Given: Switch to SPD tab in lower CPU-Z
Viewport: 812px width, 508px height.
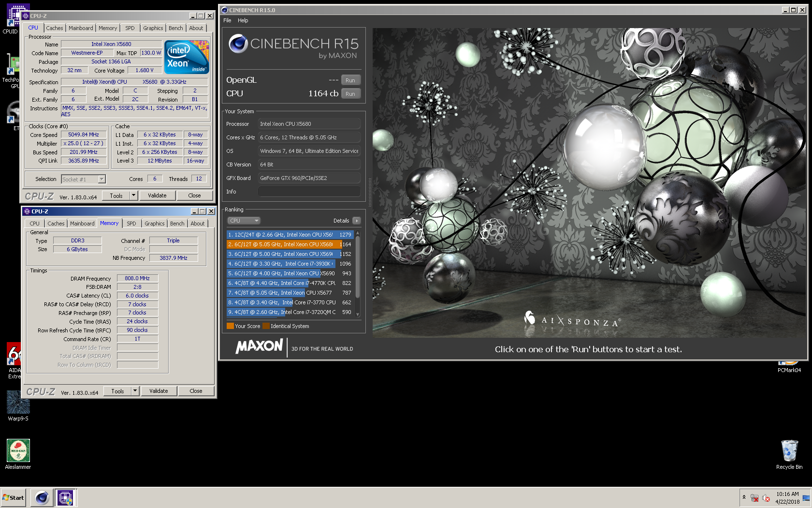Looking at the screenshot, I should (131, 224).
